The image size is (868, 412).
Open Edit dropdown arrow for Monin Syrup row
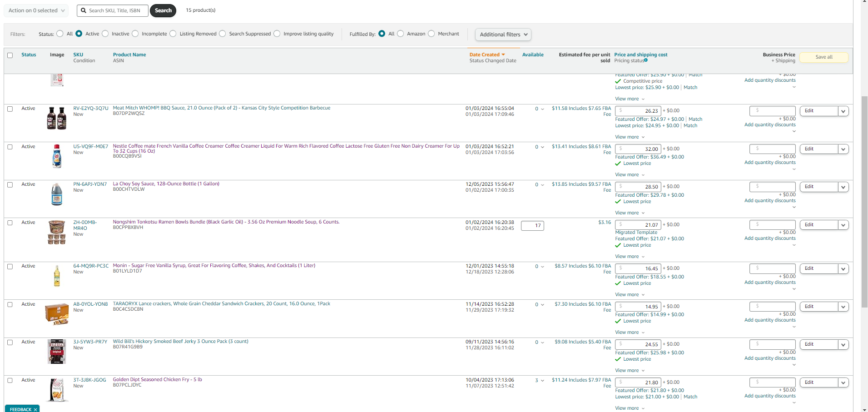pyautogui.click(x=843, y=269)
